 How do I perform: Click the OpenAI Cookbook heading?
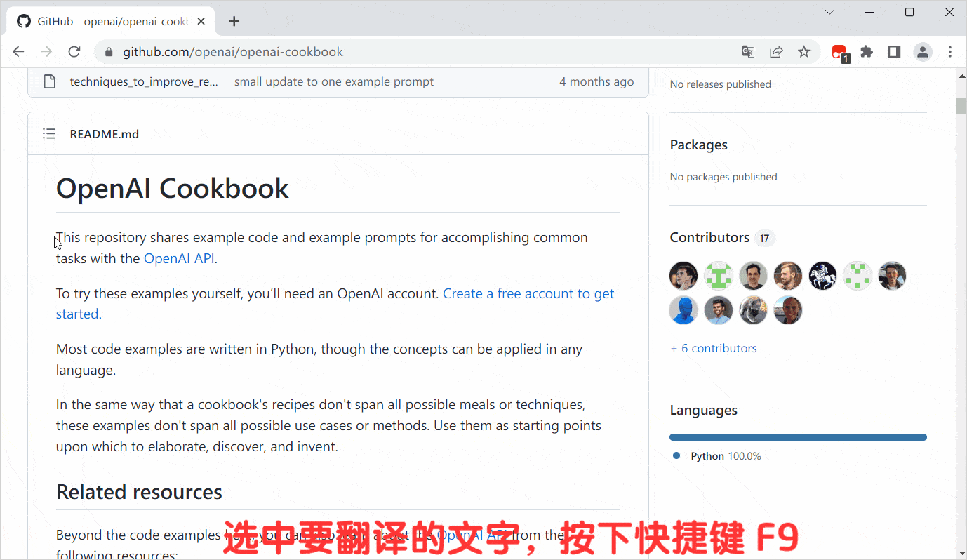tap(173, 189)
